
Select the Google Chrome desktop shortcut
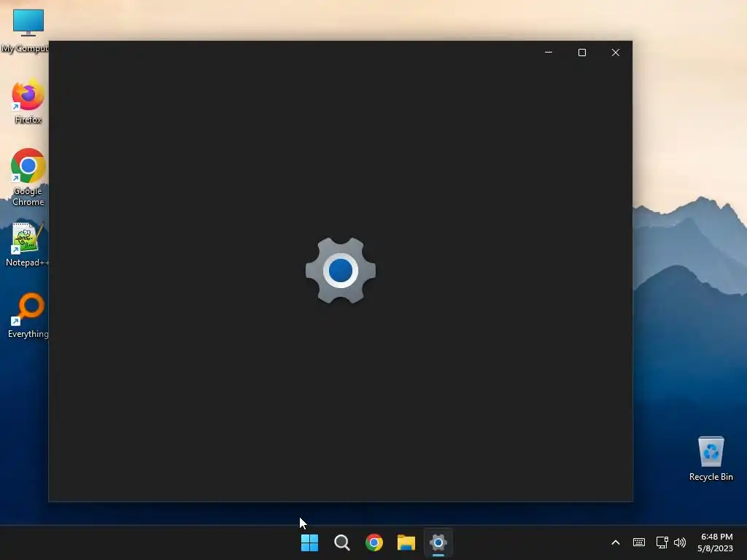click(28, 177)
